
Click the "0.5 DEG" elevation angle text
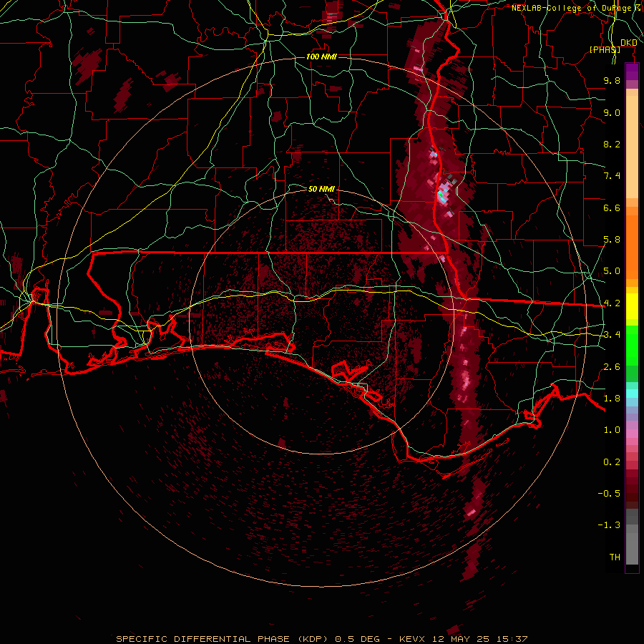click(x=357, y=639)
